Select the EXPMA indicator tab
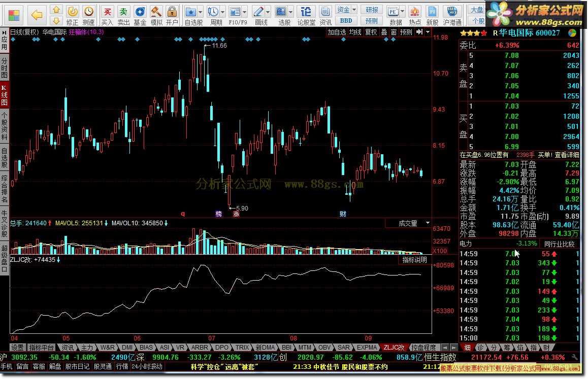Screen dimensions: 588x379 [x=367, y=348]
